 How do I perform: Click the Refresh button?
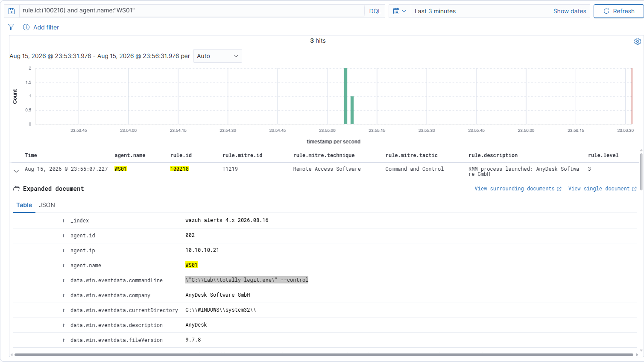click(619, 11)
